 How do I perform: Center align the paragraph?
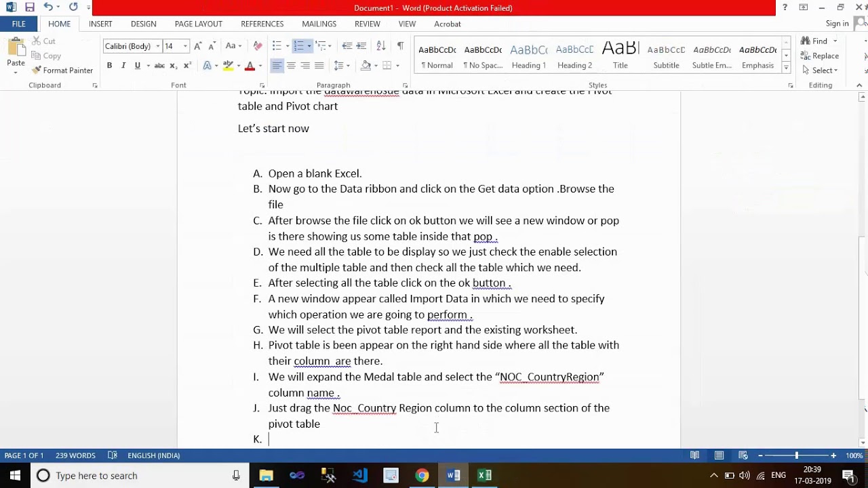click(291, 66)
